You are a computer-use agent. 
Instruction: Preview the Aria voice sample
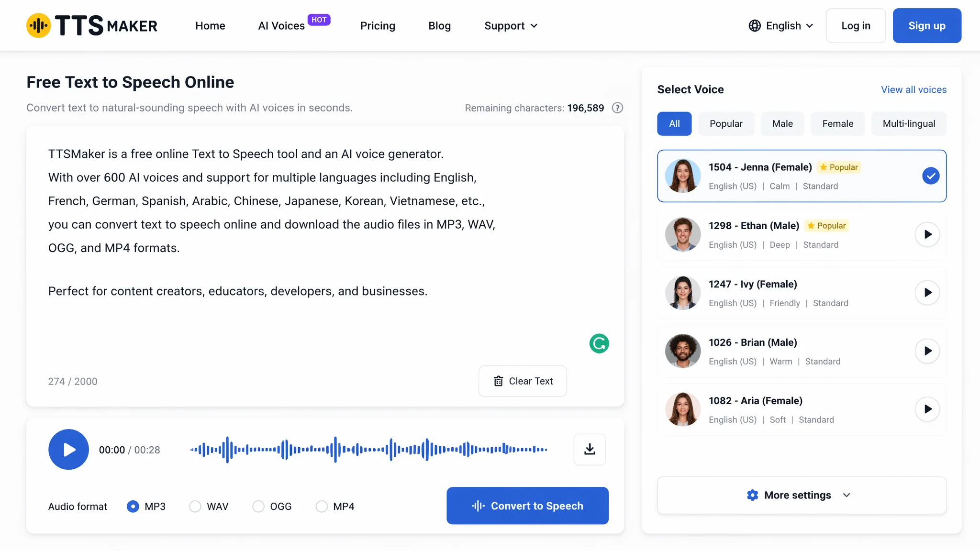(927, 409)
